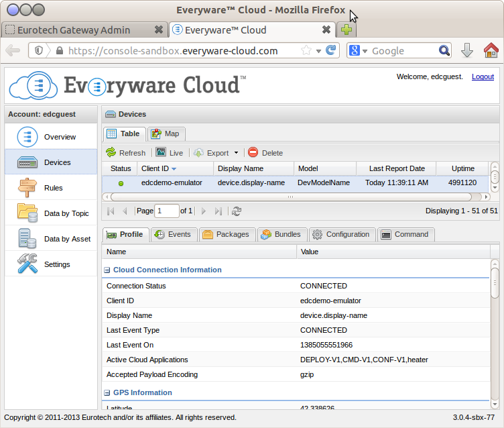Click the Refresh toolbar button

tap(126, 153)
